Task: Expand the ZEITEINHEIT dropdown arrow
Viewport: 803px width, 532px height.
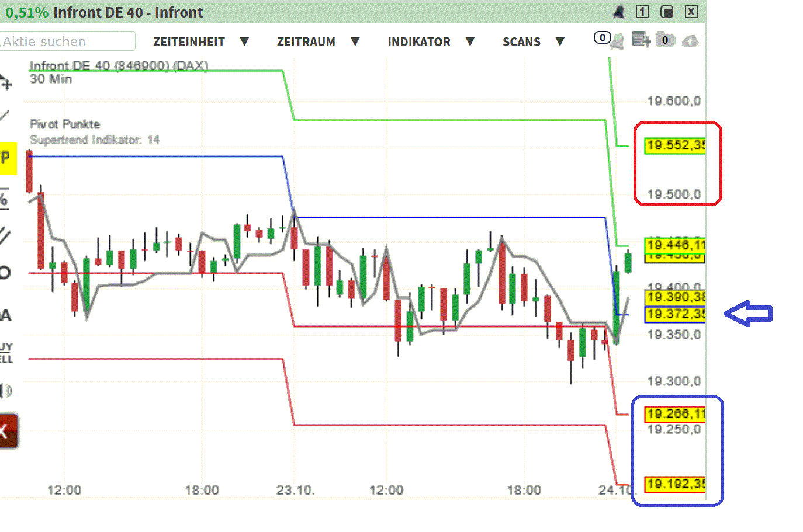Action: coord(244,41)
